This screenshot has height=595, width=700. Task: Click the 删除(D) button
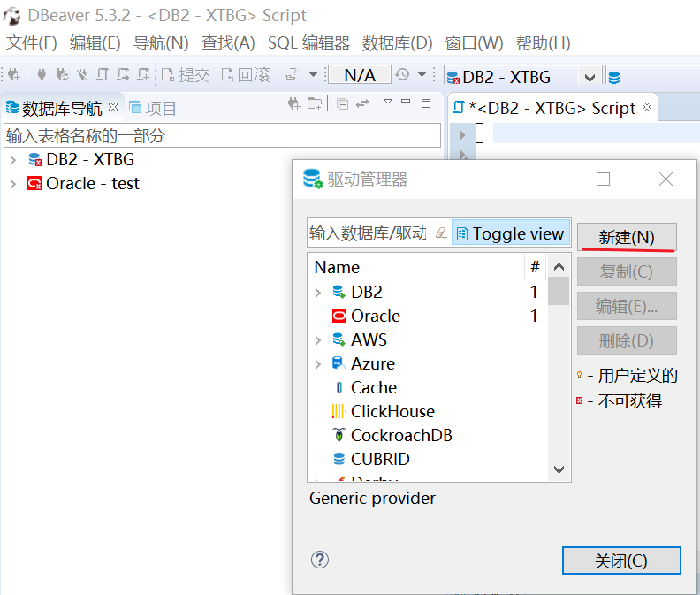(x=627, y=340)
